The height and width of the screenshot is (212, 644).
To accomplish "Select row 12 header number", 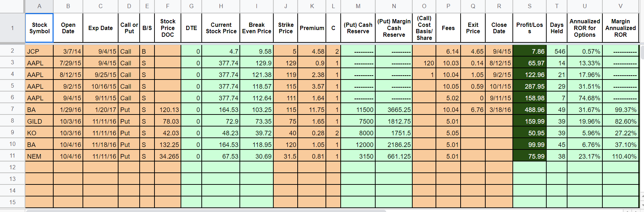I will point(12,167).
